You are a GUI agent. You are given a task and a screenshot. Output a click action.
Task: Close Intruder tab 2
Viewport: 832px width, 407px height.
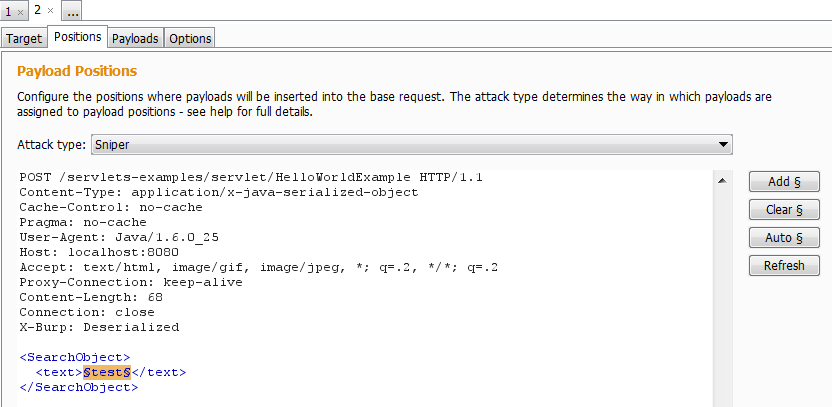50,11
